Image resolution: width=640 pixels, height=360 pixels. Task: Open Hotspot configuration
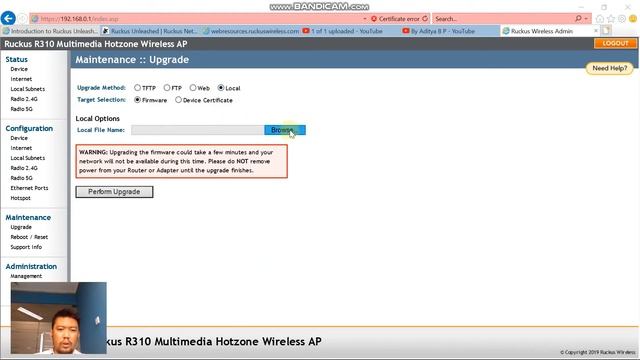20,198
